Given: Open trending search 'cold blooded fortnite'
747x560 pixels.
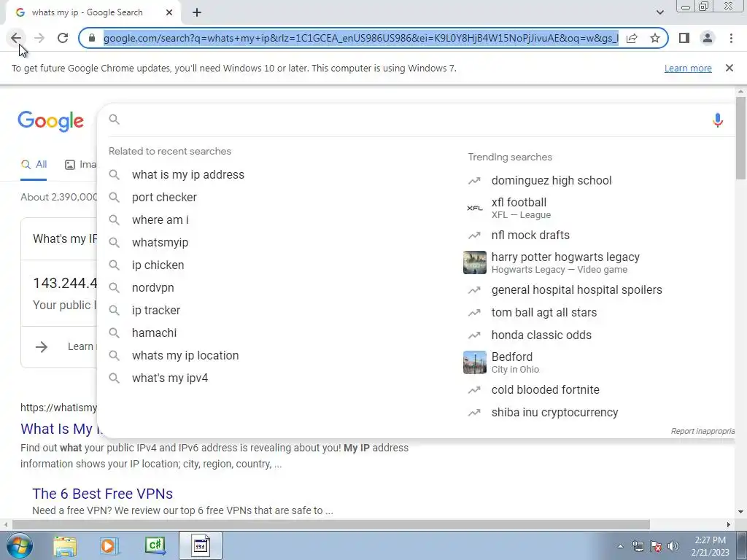Looking at the screenshot, I should 545,390.
